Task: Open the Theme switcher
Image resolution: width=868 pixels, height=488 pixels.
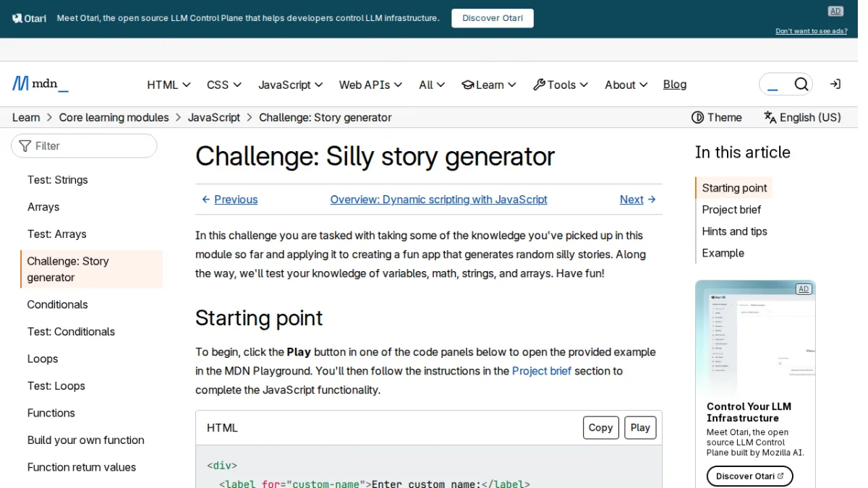Action: [x=717, y=117]
